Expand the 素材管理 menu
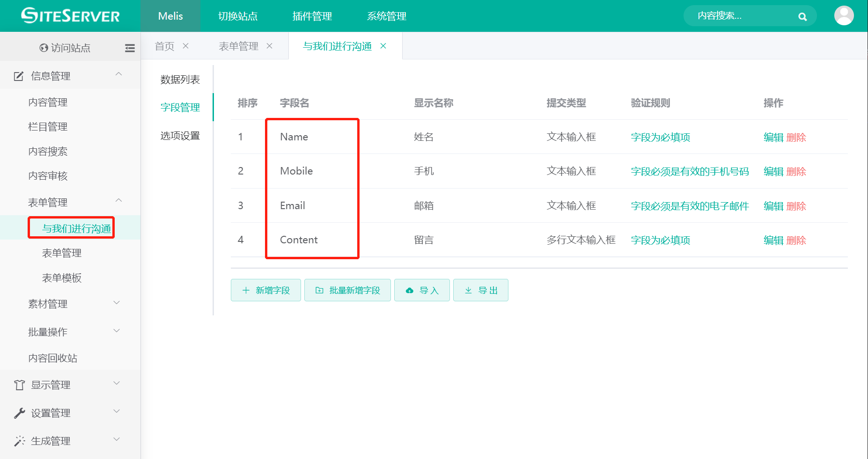Image resolution: width=868 pixels, height=459 pixels. [117, 303]
